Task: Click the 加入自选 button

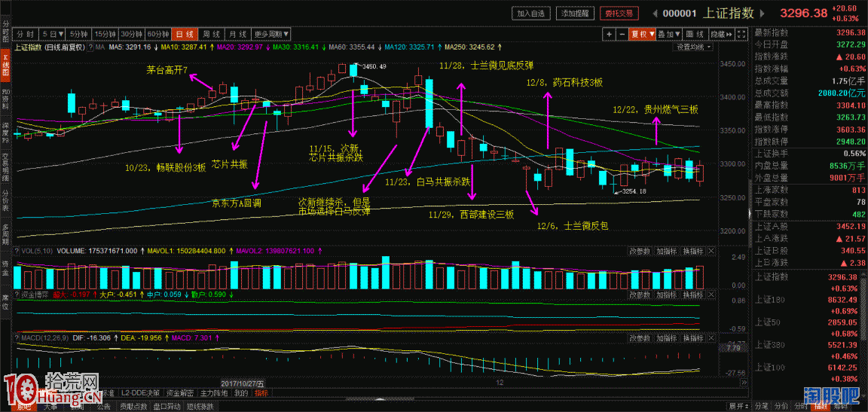Action: [530, 13]
